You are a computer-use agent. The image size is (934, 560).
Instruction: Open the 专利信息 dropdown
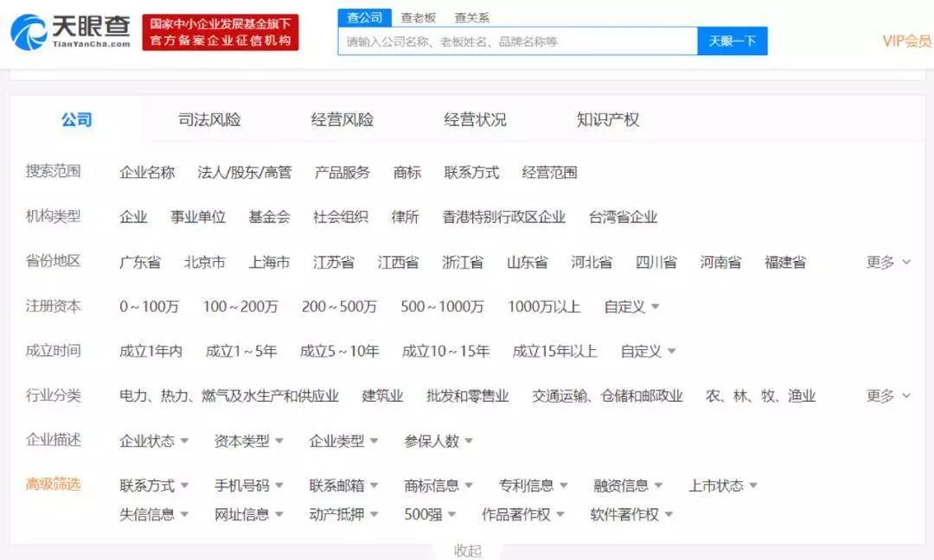pos(533,486)
